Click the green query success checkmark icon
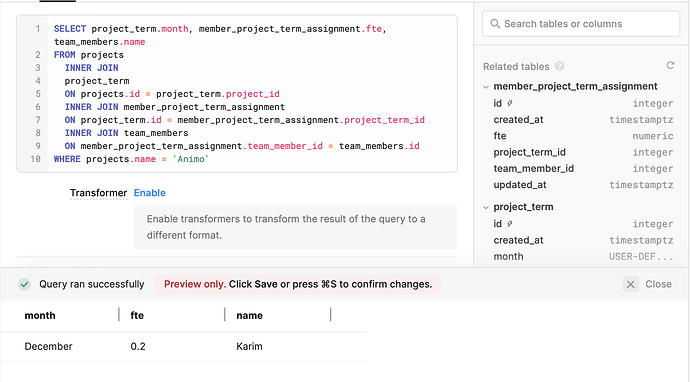 coord(25,284)
